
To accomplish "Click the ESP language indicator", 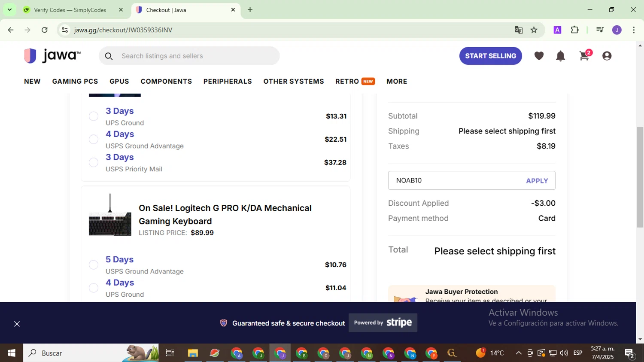I will 578,353.
